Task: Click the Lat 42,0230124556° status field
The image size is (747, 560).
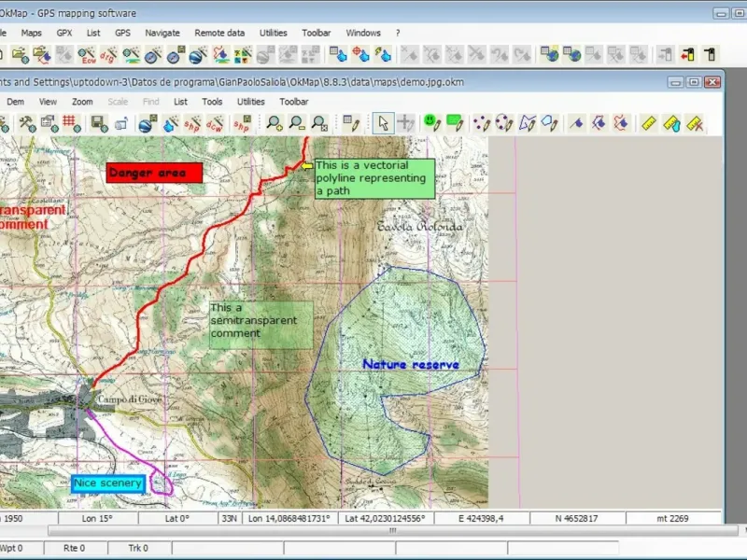Action: click(x=386, y=519)
